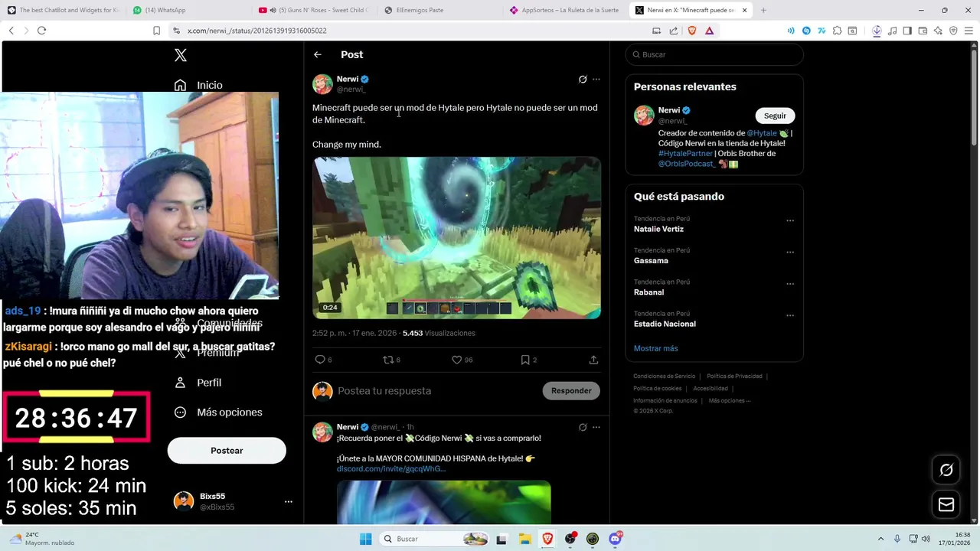Open the Shazam extension icon
Image resolution: width=980 pixels, height=551 pixels.
pos(806,31)
